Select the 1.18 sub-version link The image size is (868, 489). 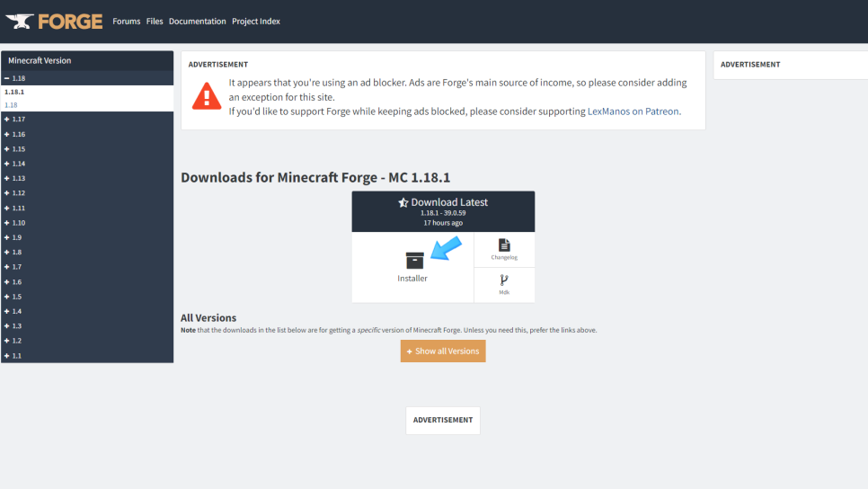[x=11, y=104]
